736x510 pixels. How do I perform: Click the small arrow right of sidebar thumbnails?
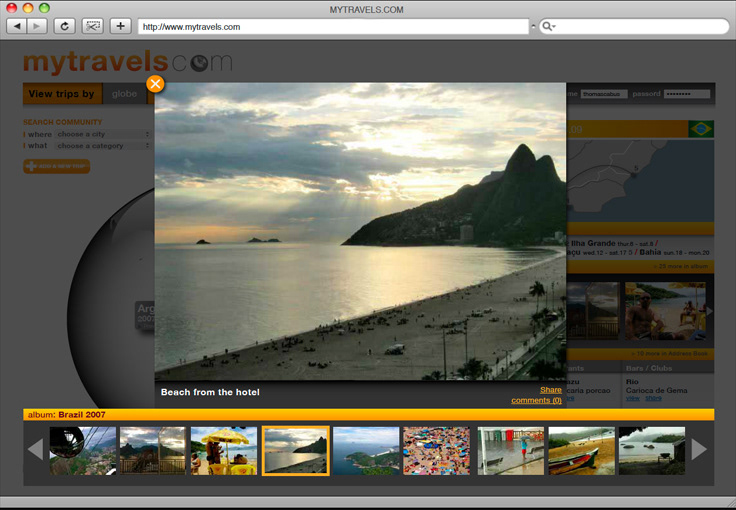tap(710, 311)
